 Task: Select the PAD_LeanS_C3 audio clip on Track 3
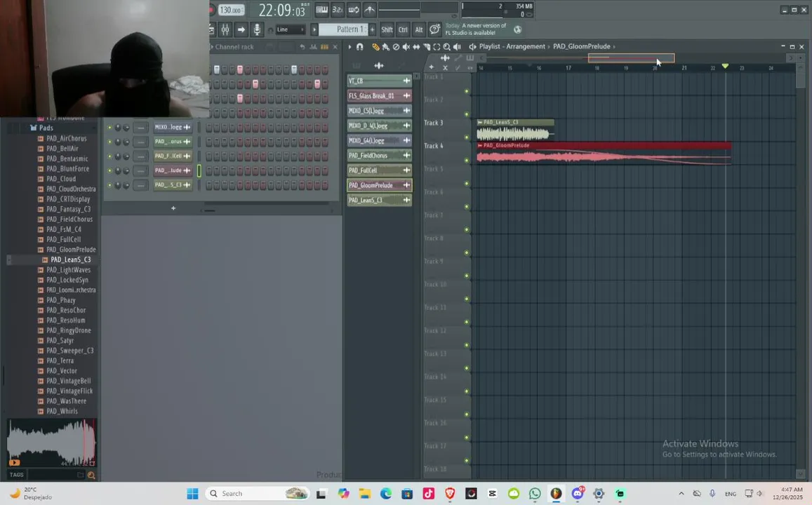click(x=515, y=130)
